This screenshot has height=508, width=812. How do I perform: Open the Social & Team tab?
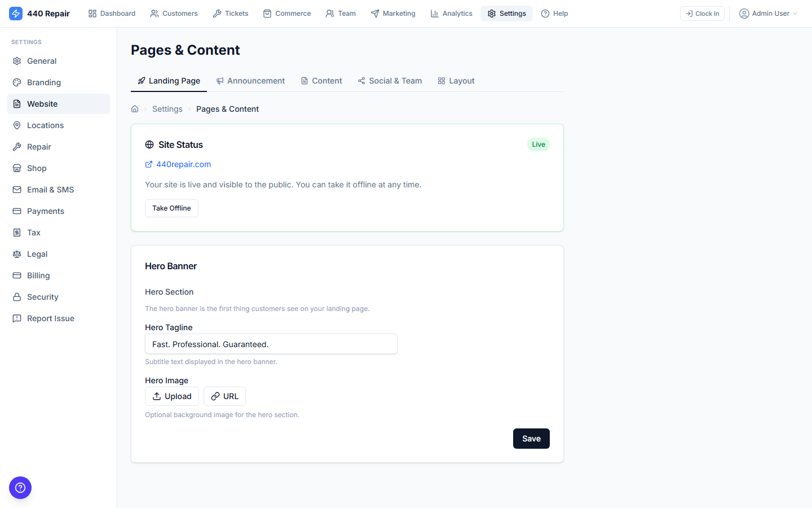(x=390, y=81)
